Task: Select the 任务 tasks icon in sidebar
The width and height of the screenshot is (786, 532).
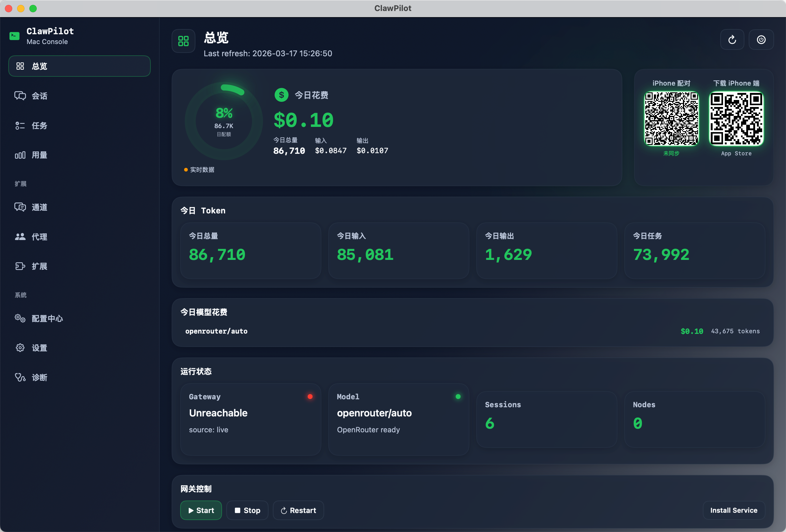Action: point(20,125)
